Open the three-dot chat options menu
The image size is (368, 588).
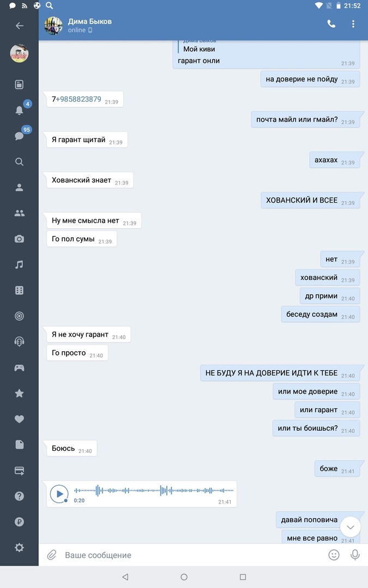[353, 24]
